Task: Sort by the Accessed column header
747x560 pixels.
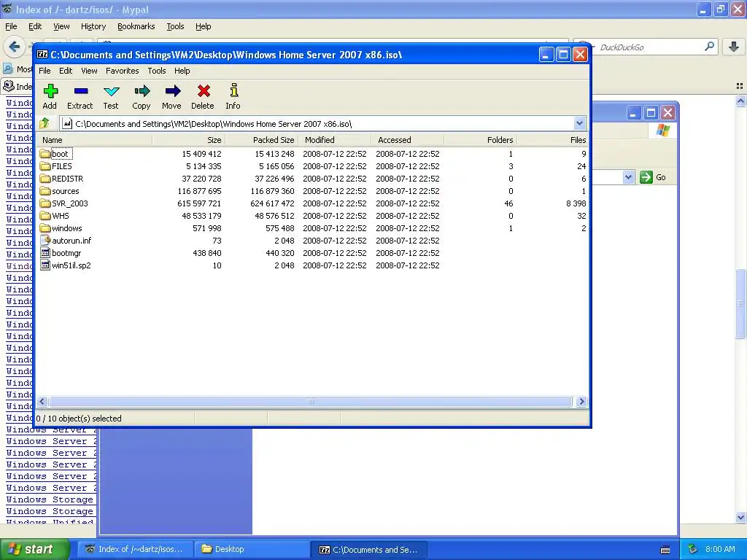Action: point(408,140)
